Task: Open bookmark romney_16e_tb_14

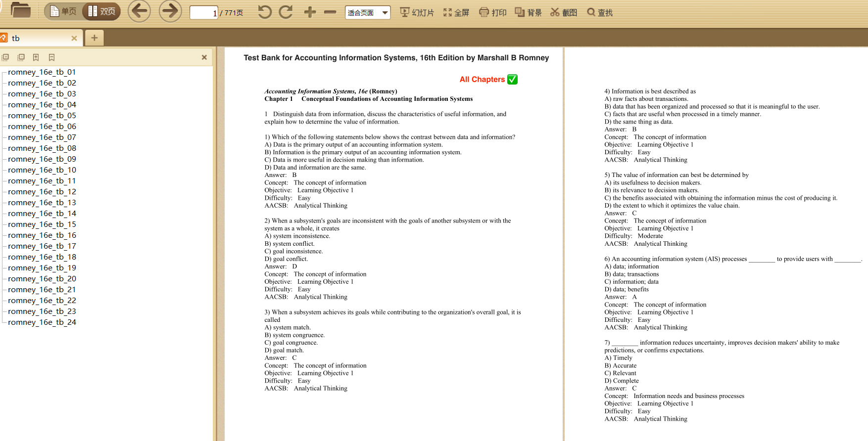Action: tap(42, 214)
